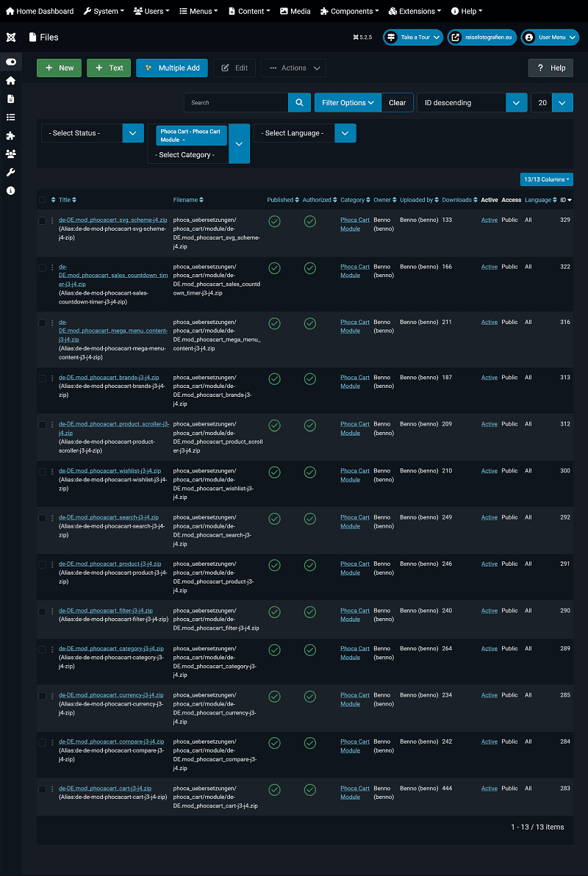Check the select-all checkbox in table header
The image size is (588, 876).
(43, 200)
